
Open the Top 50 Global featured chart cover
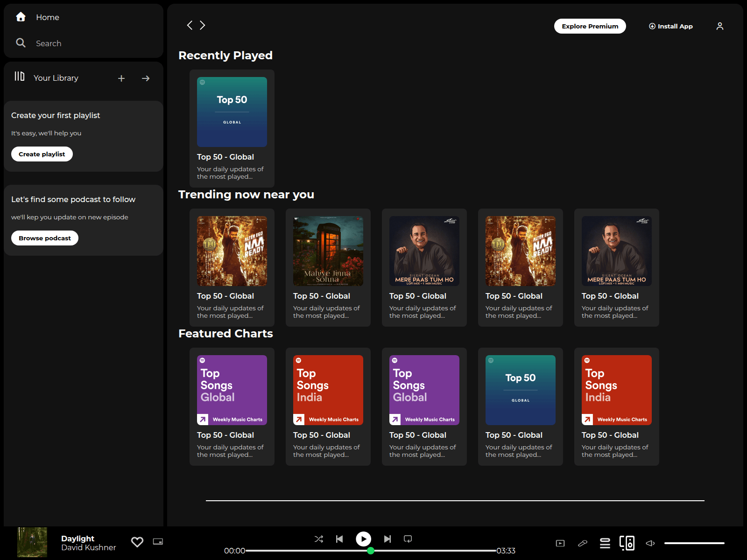(521, 390)
